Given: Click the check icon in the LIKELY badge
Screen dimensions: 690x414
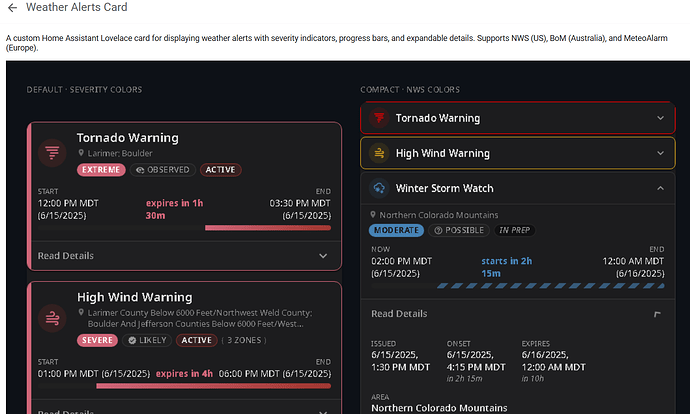Looking at the screenshot, I should click(132, 340).
